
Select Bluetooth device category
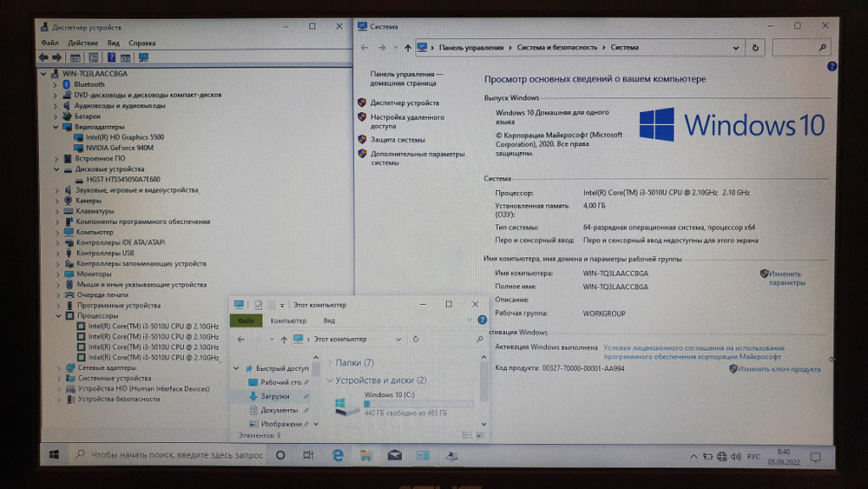(89, 84)
